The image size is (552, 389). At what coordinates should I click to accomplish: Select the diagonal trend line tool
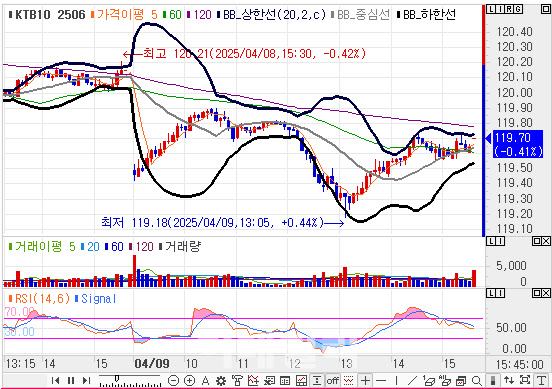click(x=412, y=381)
